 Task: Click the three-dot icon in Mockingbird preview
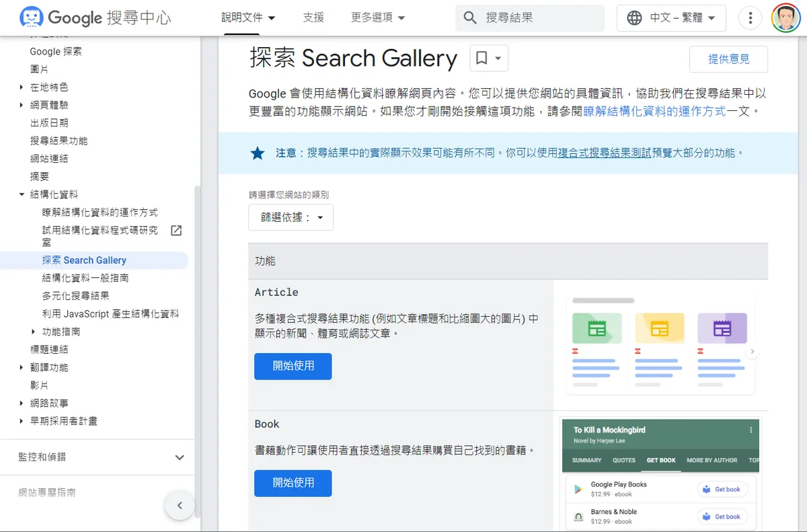point(751,430)
